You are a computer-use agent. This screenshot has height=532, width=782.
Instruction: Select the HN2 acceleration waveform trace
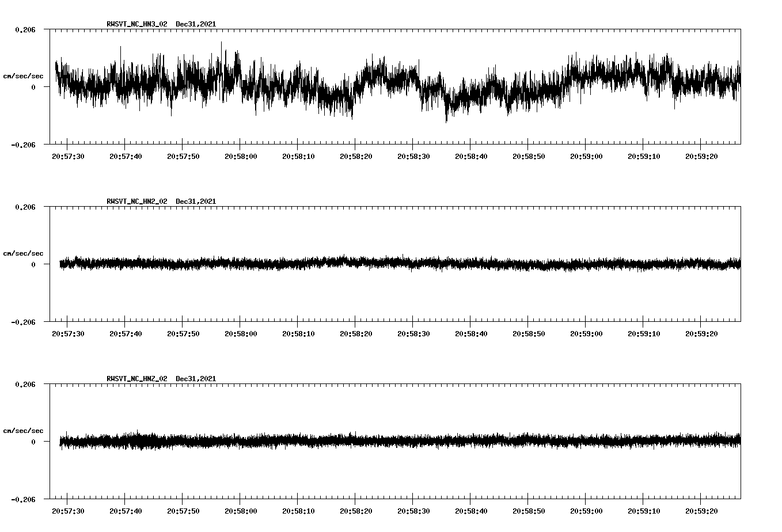(400, 263)
